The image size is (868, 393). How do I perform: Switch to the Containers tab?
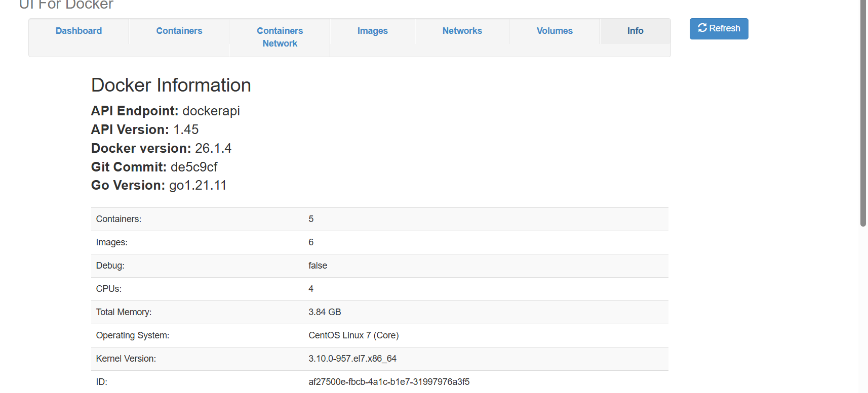(179, 31)
